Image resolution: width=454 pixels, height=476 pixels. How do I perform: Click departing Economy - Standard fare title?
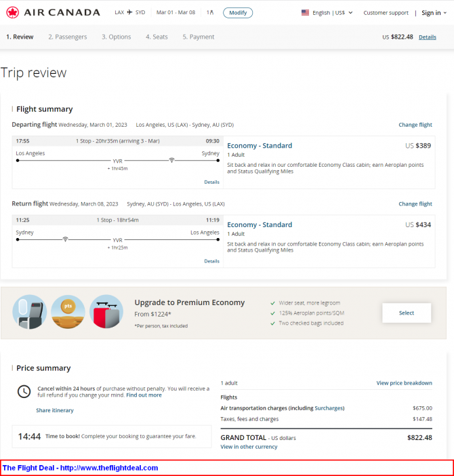coord(260,145)
